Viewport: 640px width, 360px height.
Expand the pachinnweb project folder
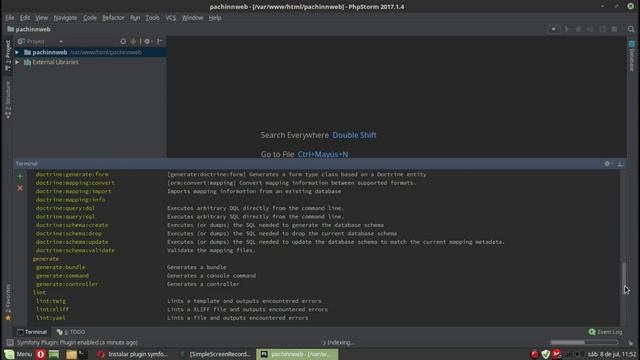17,52
